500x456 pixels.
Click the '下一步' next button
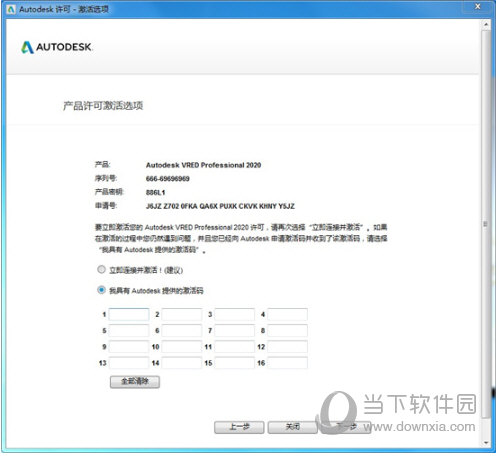pos(346,427)
